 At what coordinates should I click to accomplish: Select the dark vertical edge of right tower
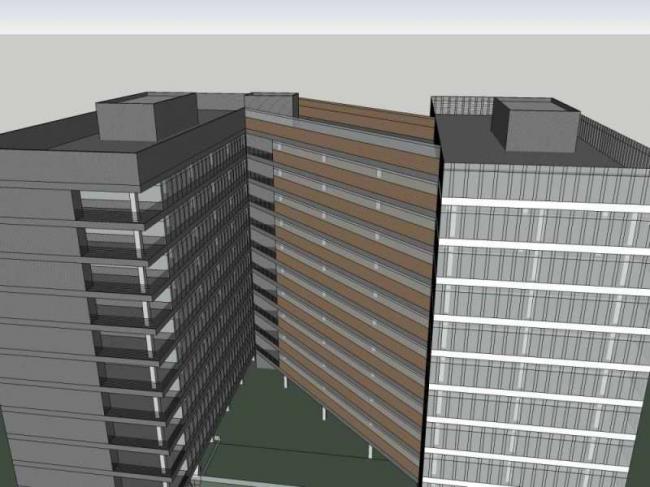434,300
